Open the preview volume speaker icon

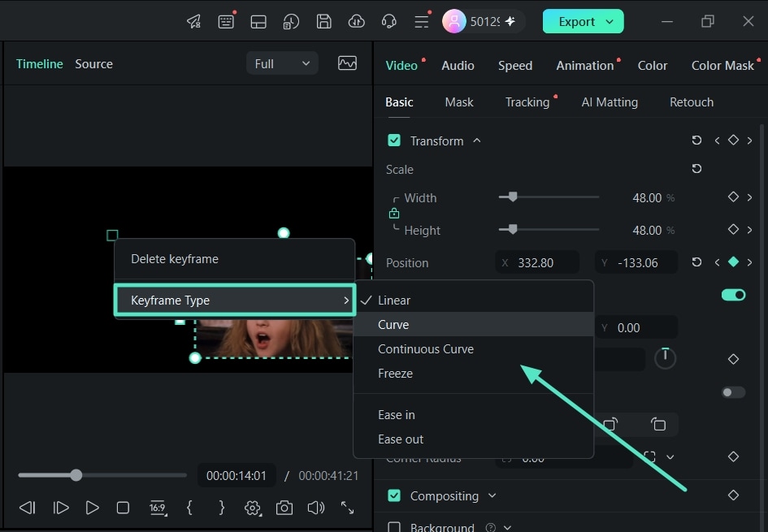pyautogui.click(x=316, y=508)
